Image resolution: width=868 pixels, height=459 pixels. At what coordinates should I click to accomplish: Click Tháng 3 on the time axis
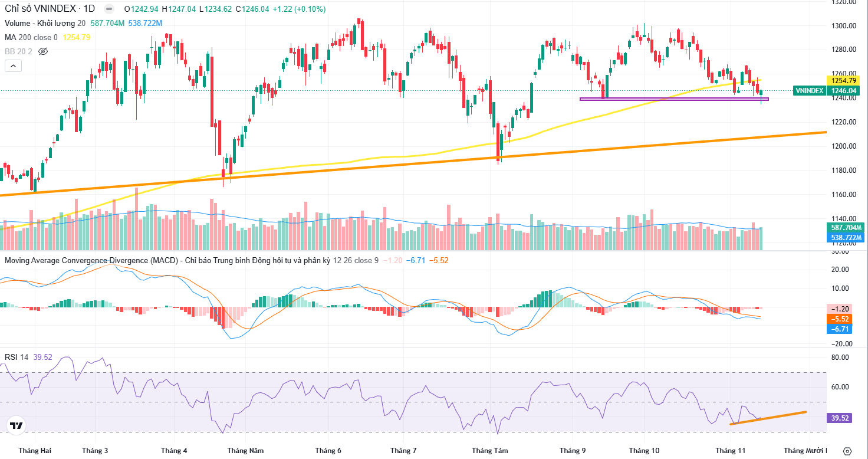[x=95, y=450]
